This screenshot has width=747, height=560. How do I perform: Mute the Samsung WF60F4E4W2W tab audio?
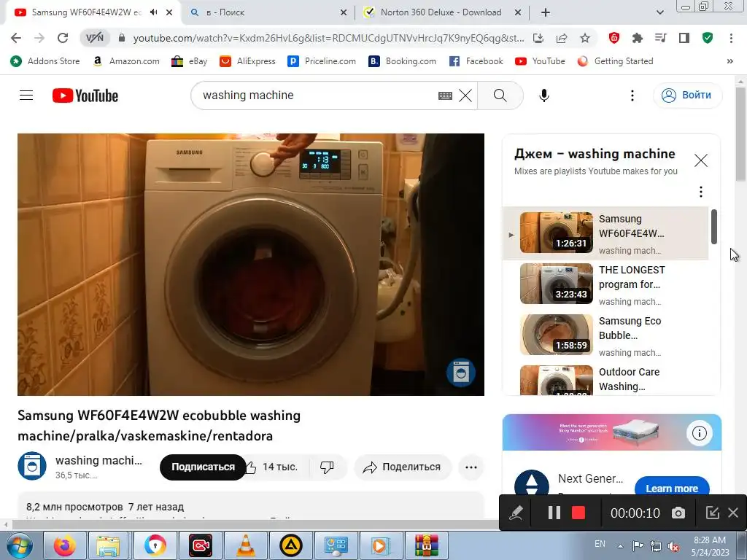[153, 12]
